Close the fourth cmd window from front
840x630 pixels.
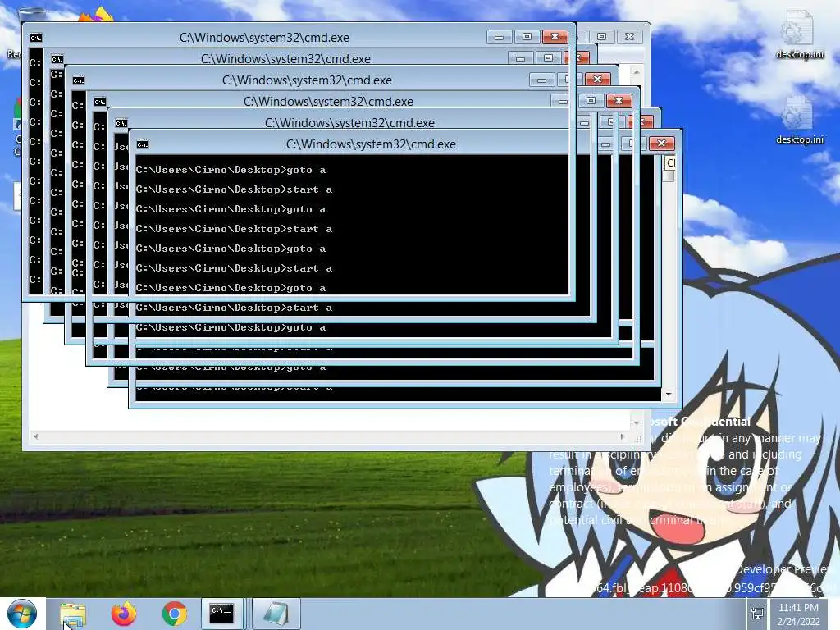click(x=619, y=101)
